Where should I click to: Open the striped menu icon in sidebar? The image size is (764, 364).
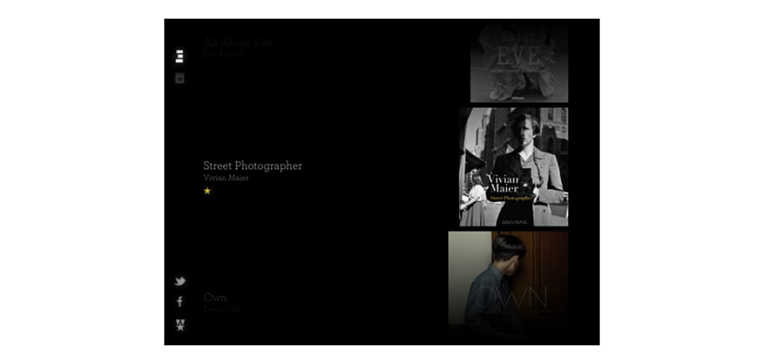coord(179,56)
